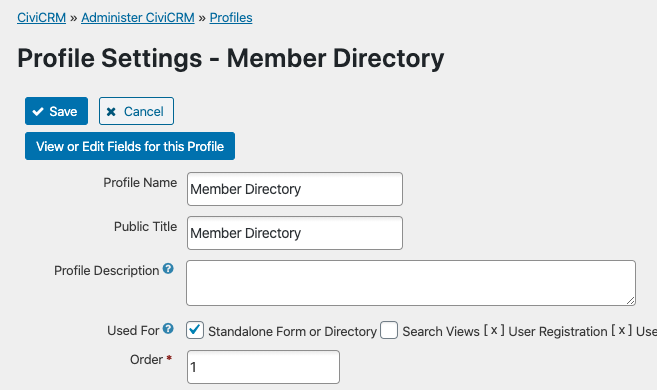Go to CiviCRM breadcrumb link
Image resolution: width=657 pixels, height=390 pixels.
point(41,18)
